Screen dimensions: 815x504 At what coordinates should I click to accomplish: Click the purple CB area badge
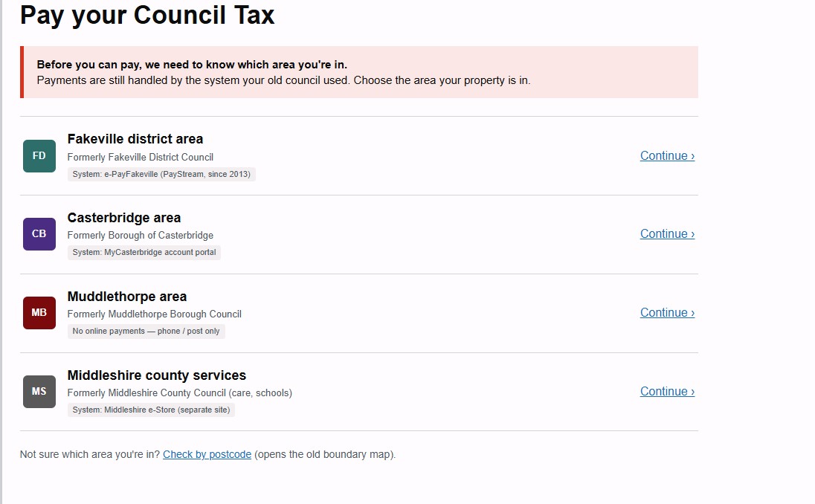point(39,234)
